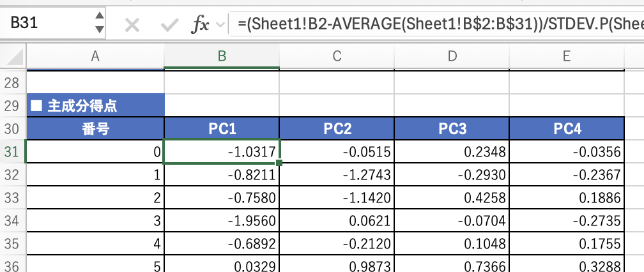The image size is (644, 272).
Task: Click the PC3 header cell
Action: 452,128
